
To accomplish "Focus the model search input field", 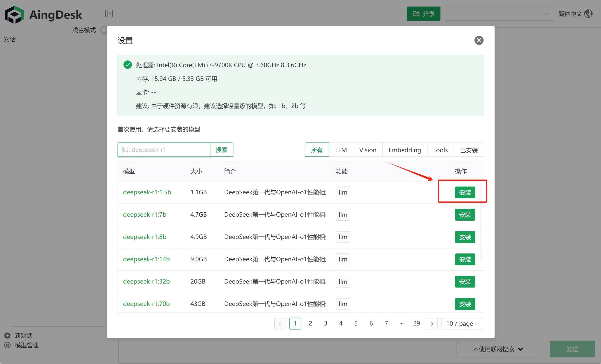I will pyautogui.click(x=164, y=150).
